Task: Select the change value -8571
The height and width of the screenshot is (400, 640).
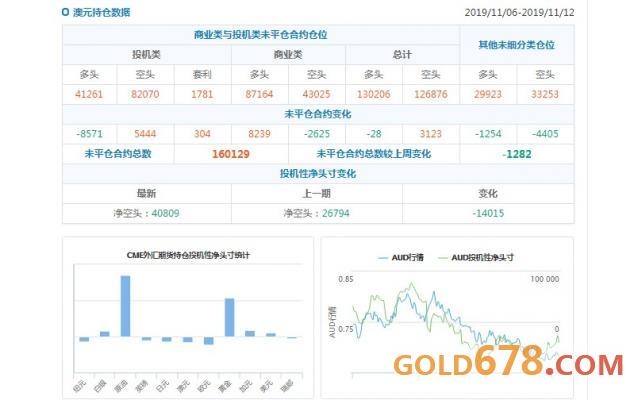Action: [89, 134]
